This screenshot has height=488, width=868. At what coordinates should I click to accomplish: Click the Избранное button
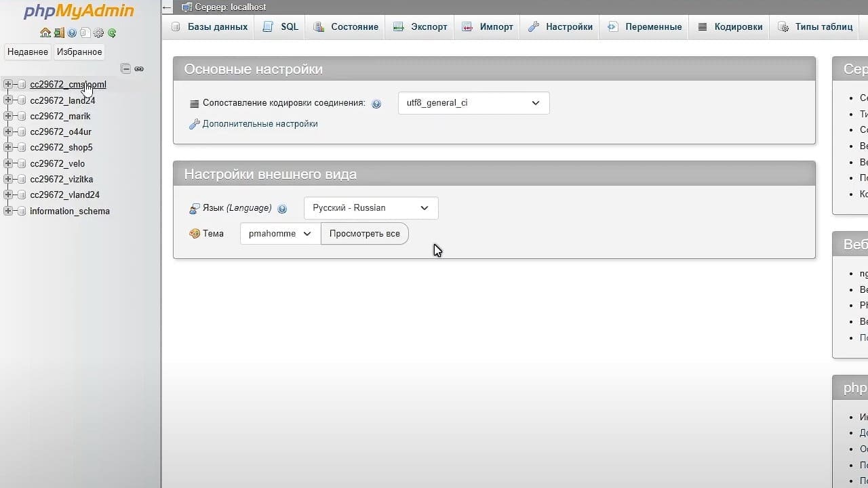coord(79,52)
